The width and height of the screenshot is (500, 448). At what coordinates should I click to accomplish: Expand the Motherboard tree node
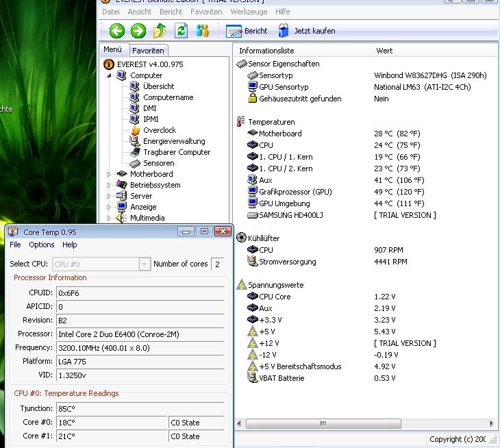tap(109, 174)
